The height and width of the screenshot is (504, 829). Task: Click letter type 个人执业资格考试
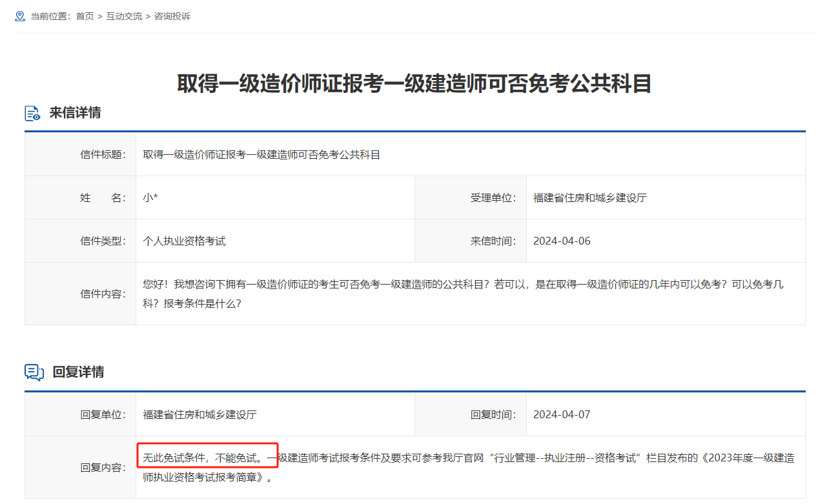[x=184, y=241]
